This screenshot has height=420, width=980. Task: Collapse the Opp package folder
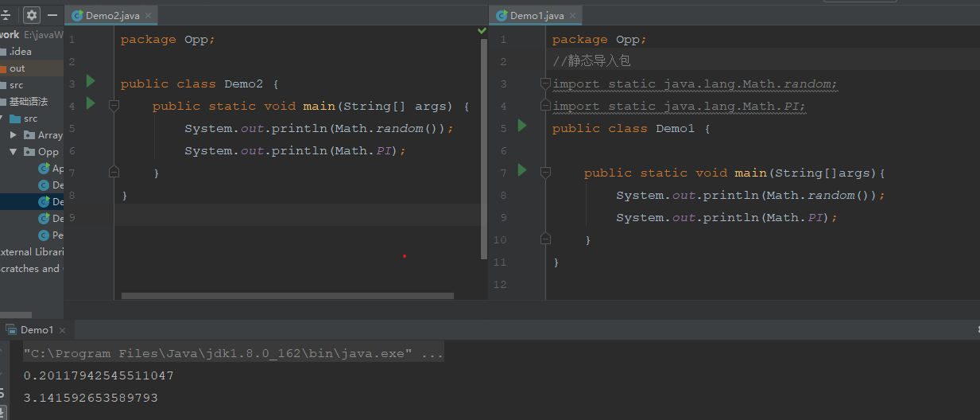click(14, 152)
